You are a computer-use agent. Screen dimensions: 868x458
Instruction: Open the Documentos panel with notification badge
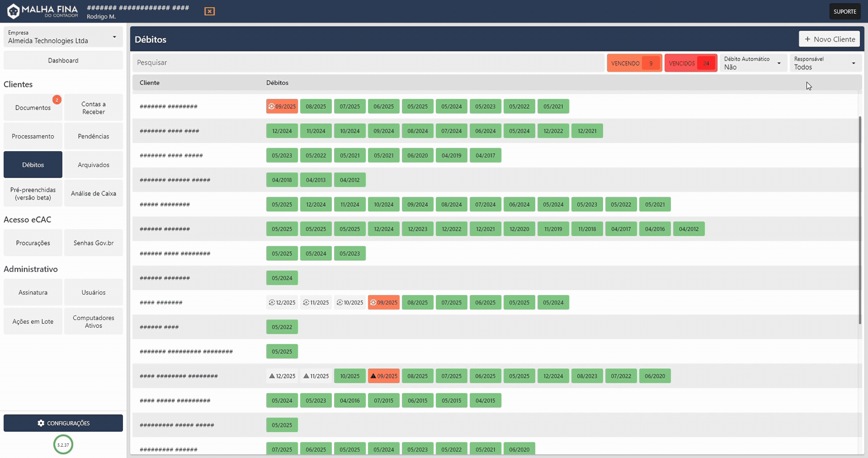[x=33, y=107]
